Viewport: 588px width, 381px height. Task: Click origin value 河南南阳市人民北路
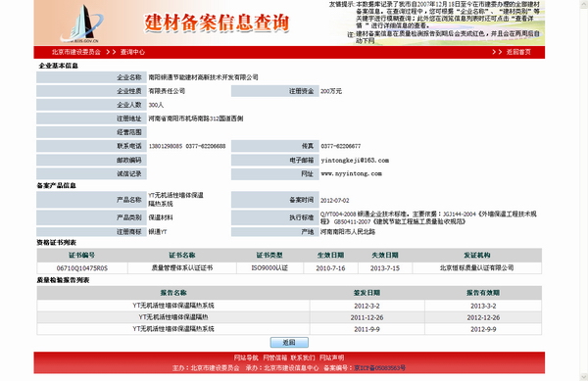tap(348, 232)
